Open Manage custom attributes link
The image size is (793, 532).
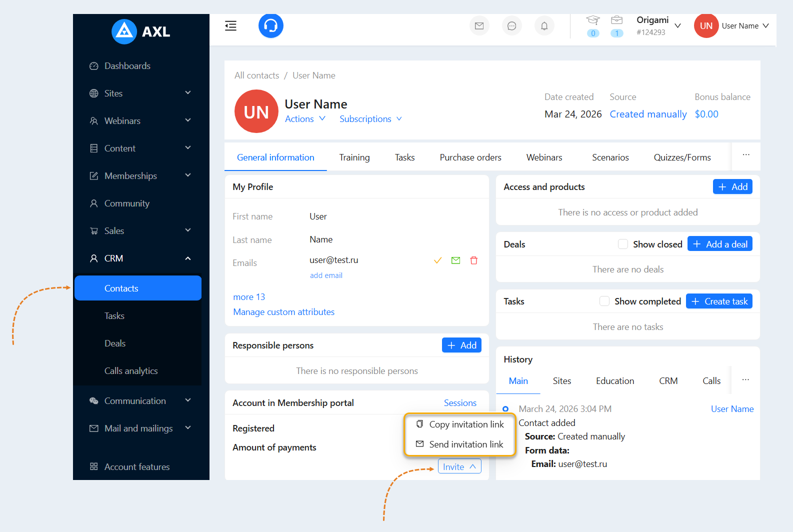pos(283,312)
